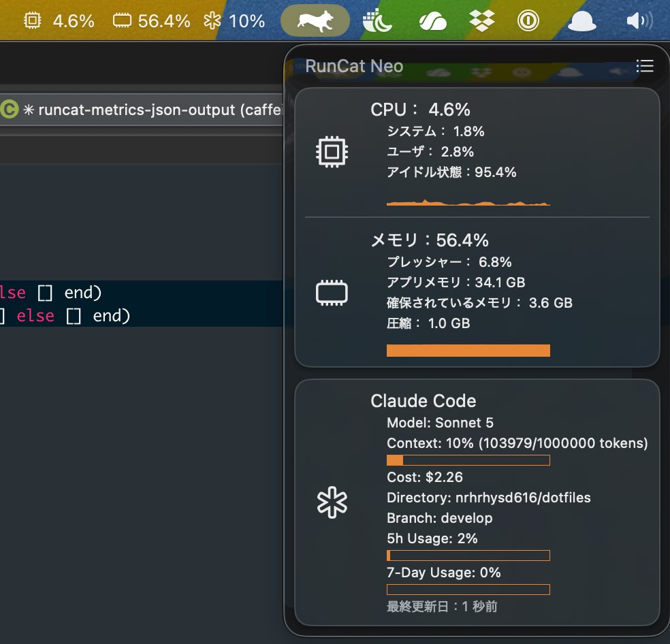Click the '5h Usage: 2%' label
This screenshot has height=644, width=670.
[x=432, y=539]
